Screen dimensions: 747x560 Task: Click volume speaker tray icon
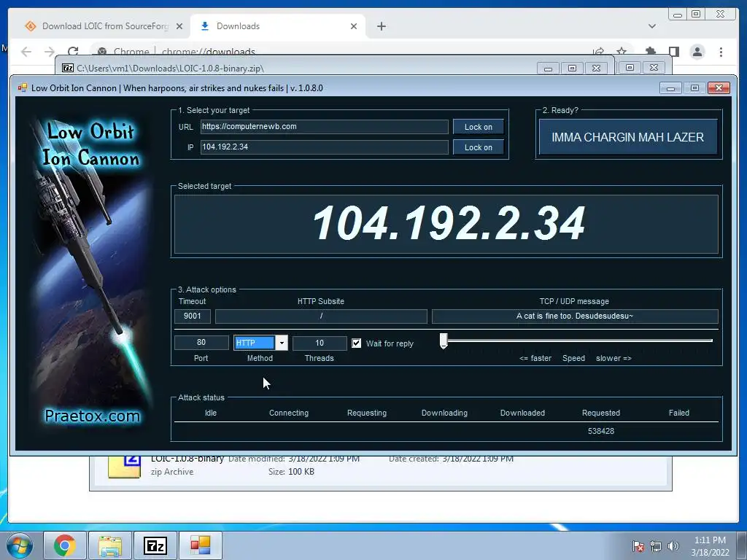pyautogui.click(x=673, y=546)
